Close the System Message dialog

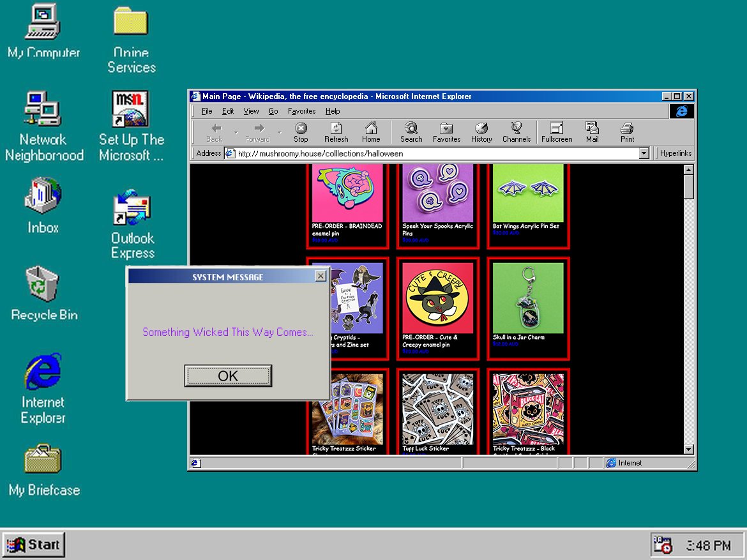pyautogui.click(x=321, y=276)
